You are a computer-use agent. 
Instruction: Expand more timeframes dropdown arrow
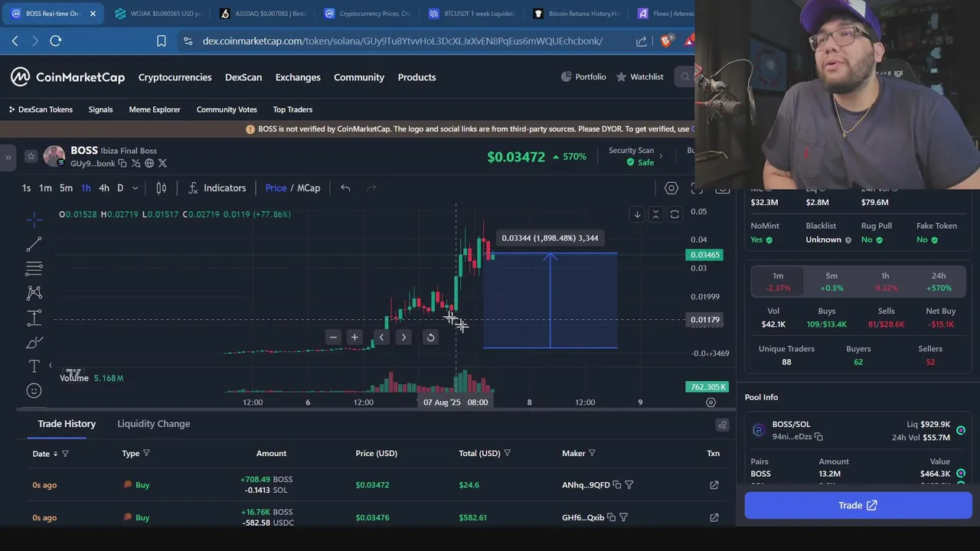click(x=136, y=187)
